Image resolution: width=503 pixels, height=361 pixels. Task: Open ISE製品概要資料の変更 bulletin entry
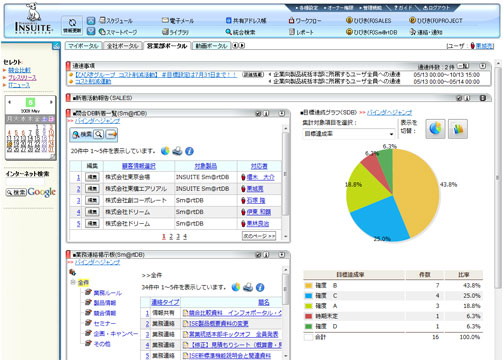pos(218,324)
